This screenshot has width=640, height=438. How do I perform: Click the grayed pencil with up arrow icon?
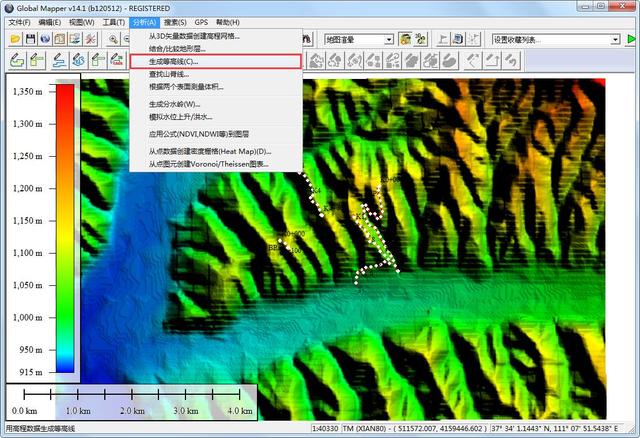[x=492, y=61]
